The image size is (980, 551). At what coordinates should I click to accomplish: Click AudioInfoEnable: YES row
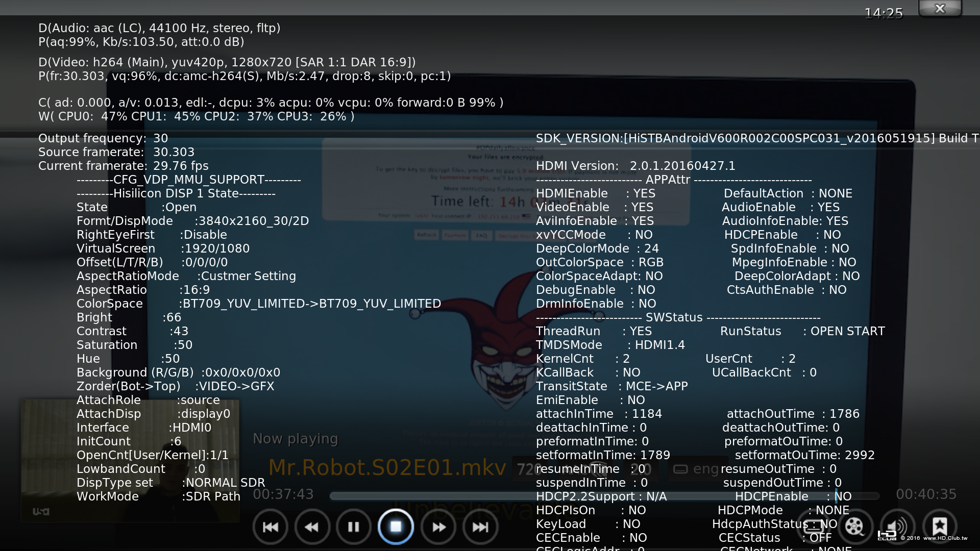785,221
